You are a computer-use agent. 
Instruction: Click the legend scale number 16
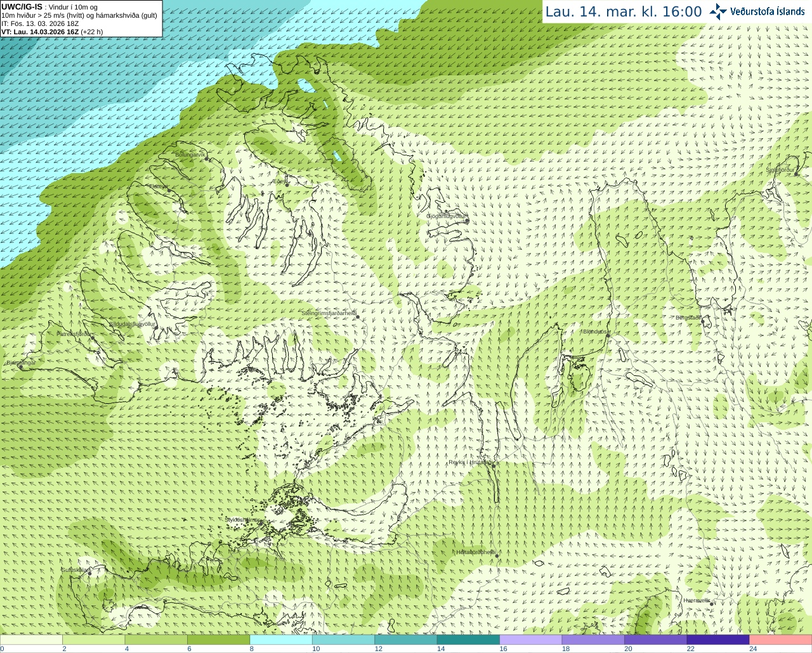(503, 649)
